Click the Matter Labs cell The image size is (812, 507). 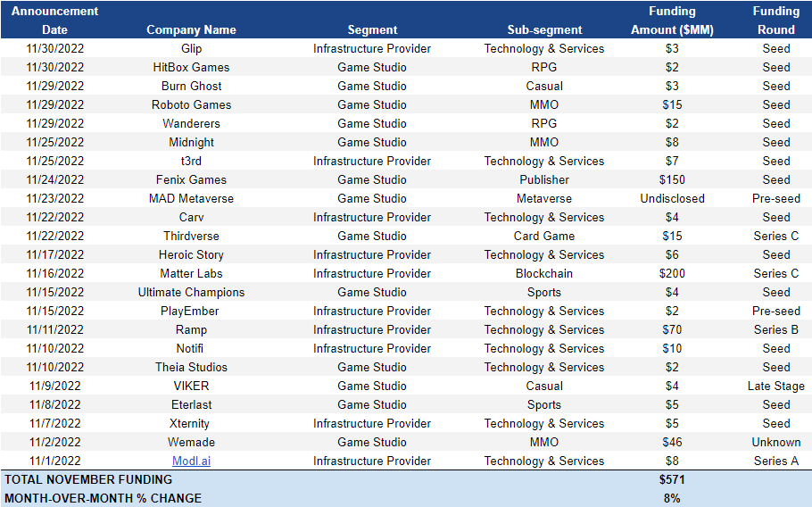pos(191,273)
